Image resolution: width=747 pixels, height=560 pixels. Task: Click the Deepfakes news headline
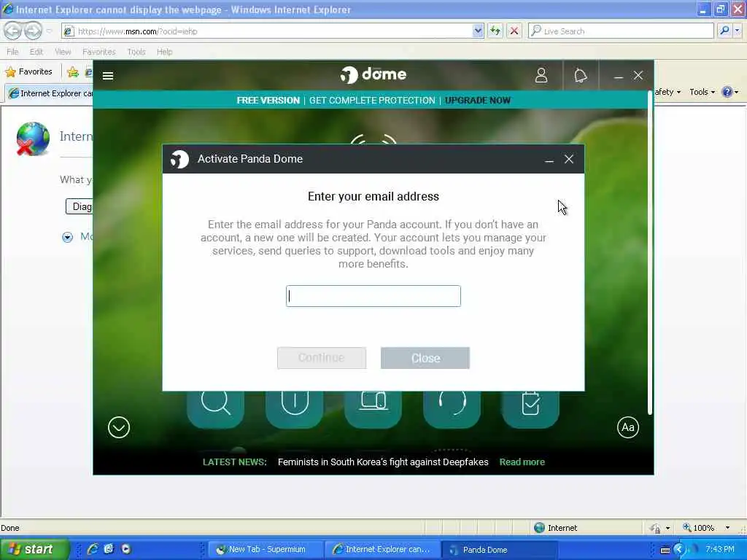click(383, 462)
